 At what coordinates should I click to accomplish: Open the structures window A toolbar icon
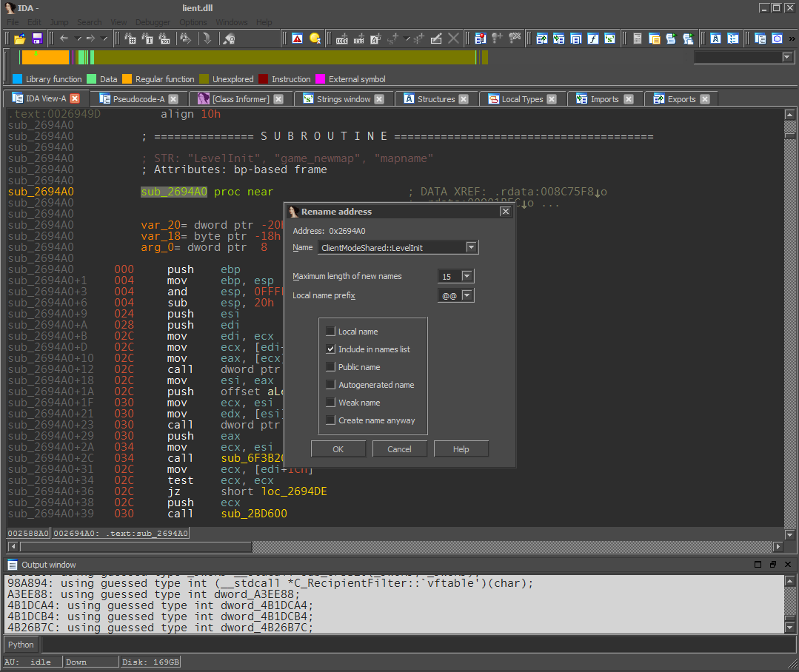(715, 38)
